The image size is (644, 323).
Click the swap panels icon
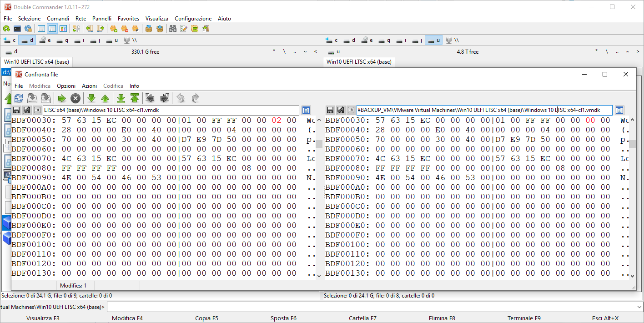(x=76, y=29)
